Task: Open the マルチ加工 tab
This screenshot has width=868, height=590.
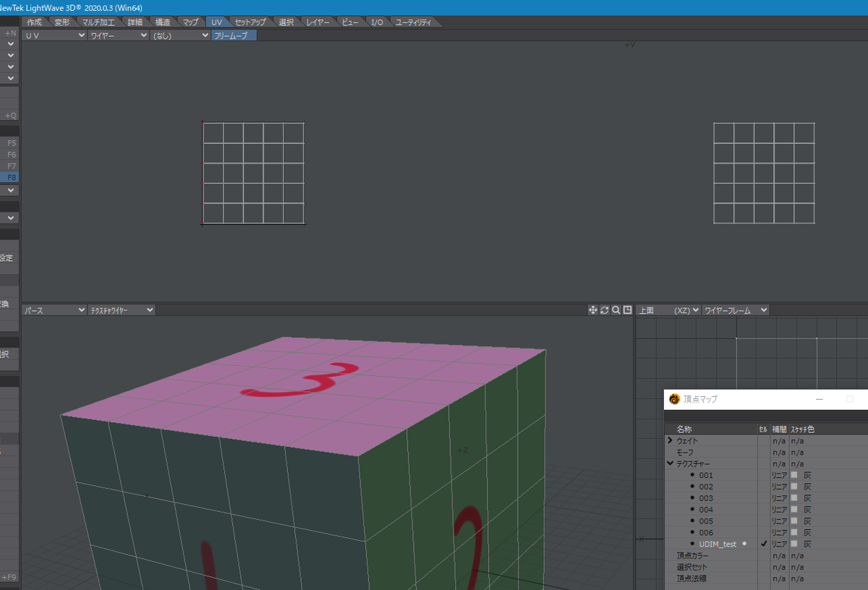Action: pyautogui.click(x=100, y=22)
